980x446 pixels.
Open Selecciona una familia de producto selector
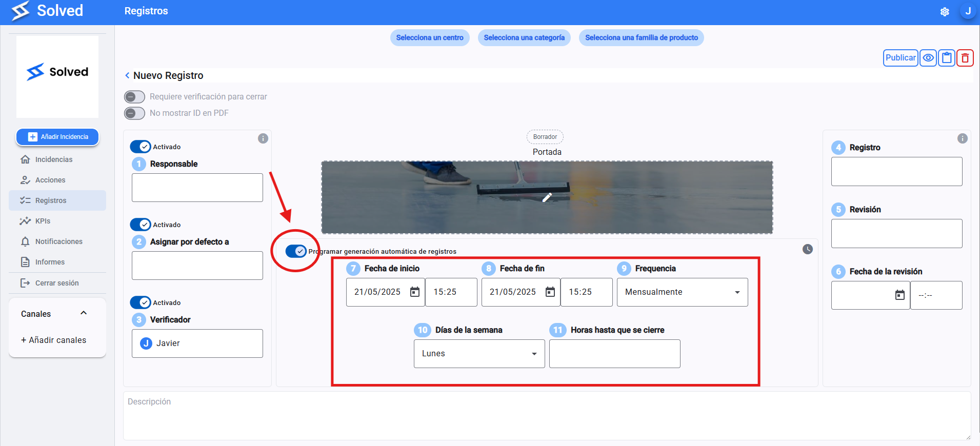pos(642,37)
